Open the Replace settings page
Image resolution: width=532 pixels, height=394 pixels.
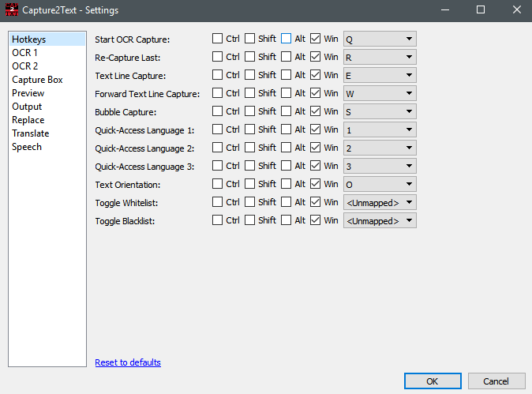click(x=47, y=120)
